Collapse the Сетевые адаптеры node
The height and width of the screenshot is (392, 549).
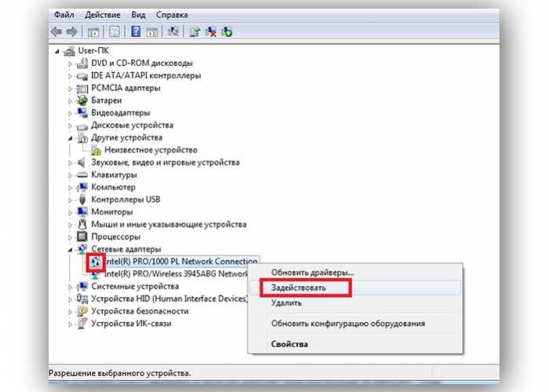(x=70, y=250)
